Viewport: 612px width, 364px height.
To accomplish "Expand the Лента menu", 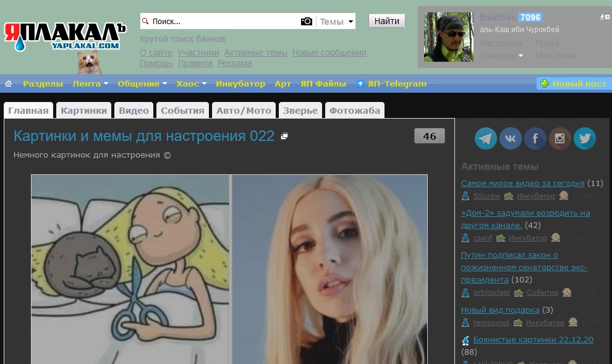I will point(90,83).
